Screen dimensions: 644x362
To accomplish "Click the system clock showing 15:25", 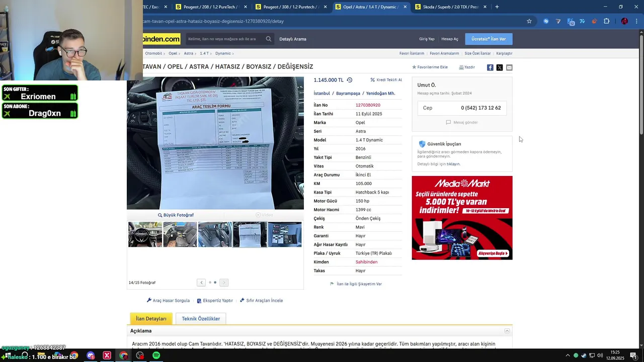I will (x=615, y=355).
